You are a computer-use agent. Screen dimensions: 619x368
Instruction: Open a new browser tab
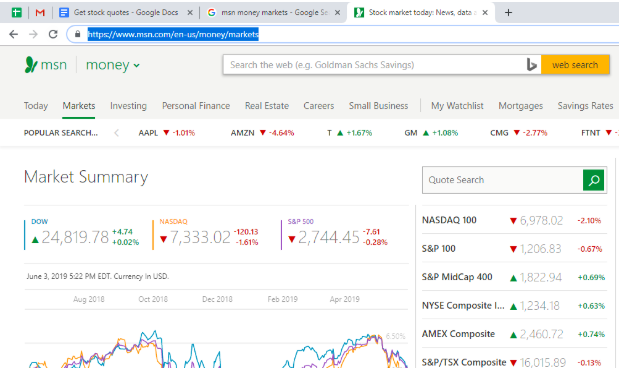508,13
